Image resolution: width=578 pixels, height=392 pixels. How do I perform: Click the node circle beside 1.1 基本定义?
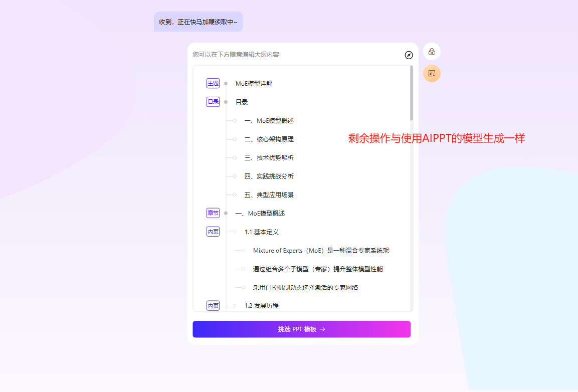235,232
